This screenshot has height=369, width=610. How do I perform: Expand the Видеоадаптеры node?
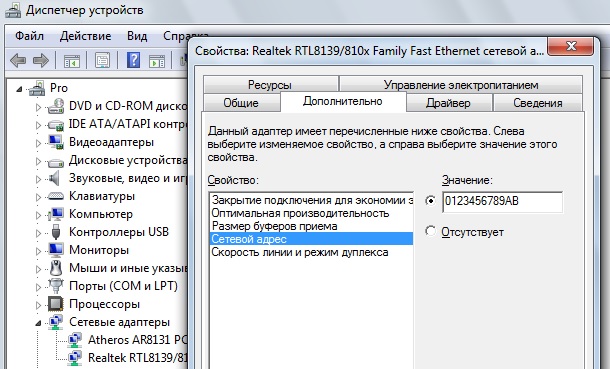(38, 143)
